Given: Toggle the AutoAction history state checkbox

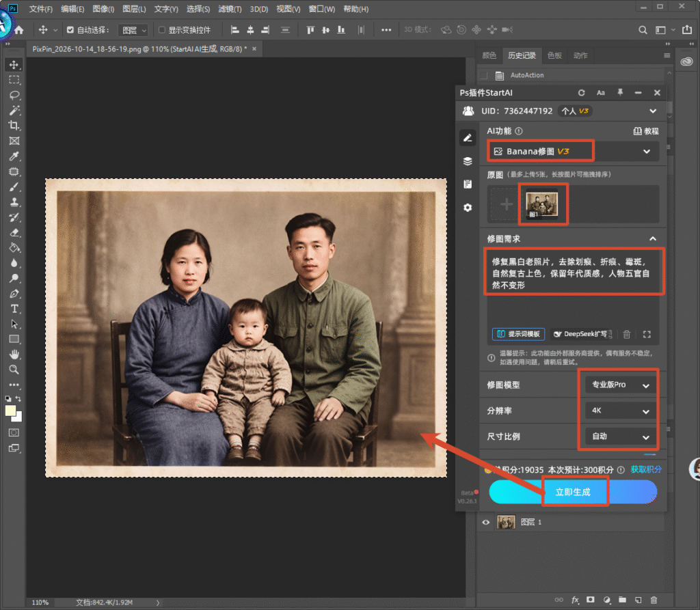Looking at the screenshot, I should tap(484, 75).
